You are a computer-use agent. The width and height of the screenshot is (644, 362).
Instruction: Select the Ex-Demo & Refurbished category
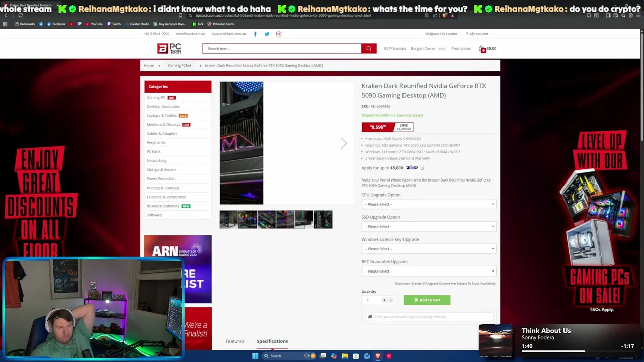pos(167,197)
